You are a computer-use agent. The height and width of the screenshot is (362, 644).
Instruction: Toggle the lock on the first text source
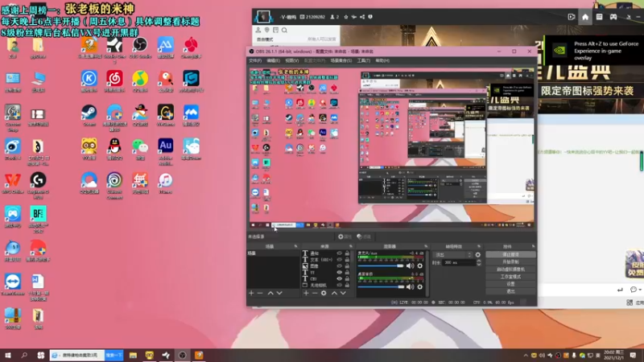coord(347,253)
